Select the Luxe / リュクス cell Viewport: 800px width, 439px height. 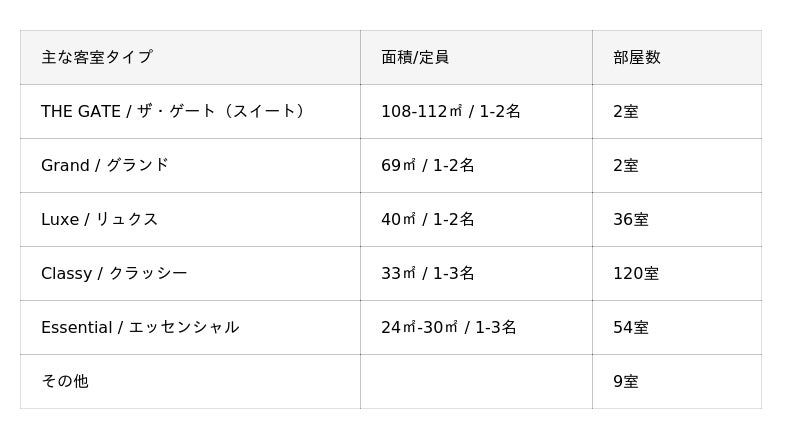[x=100, y=220]
